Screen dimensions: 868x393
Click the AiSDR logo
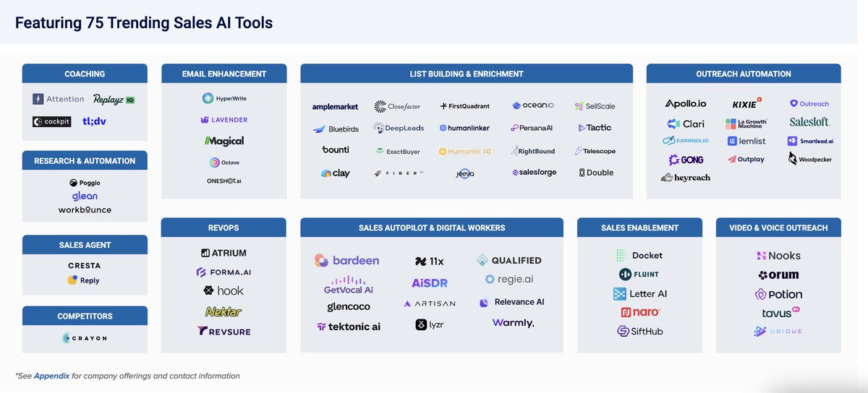pyautogui.click(x=430, y=283)
